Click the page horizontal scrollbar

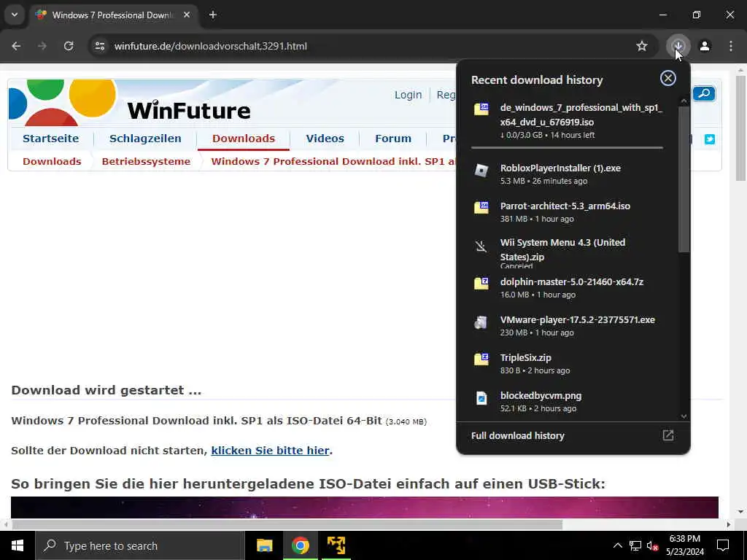point(287,525)
